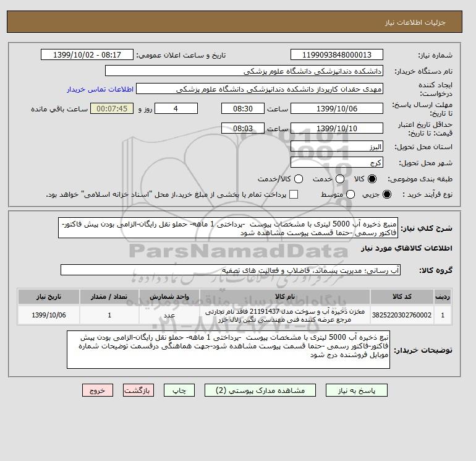Click the چاپ print button
This screenshot has height=461, width=476.
coord(179,390)
